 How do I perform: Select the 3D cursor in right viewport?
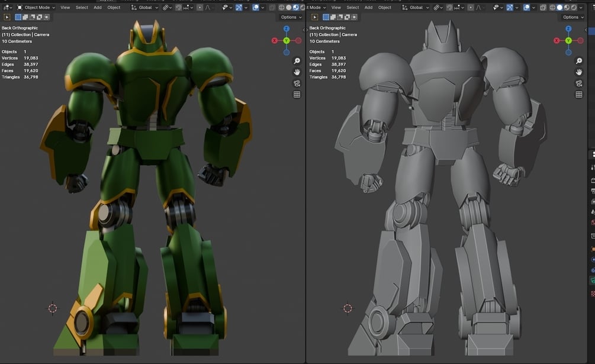348,308
